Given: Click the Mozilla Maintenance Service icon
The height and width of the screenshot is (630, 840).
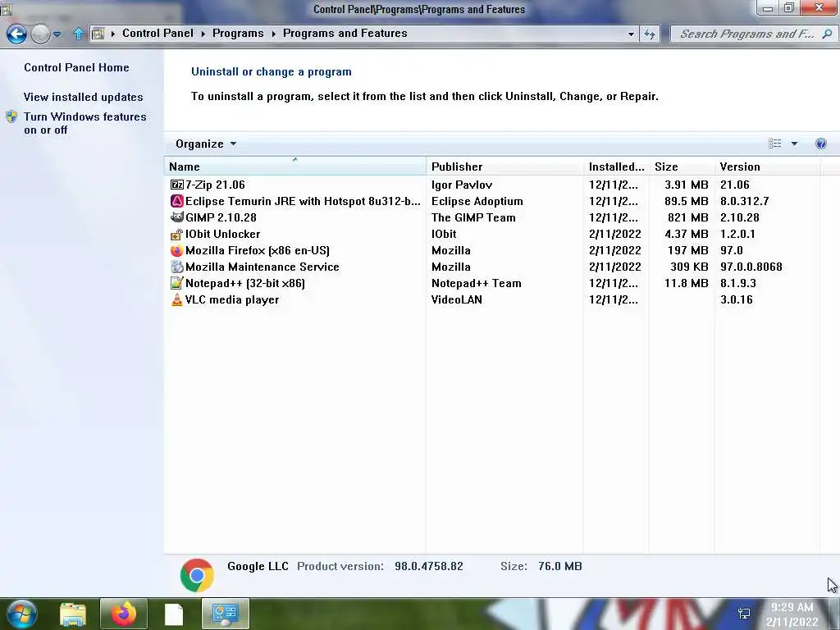Looking at the screenshot, I should pos(177,267).
